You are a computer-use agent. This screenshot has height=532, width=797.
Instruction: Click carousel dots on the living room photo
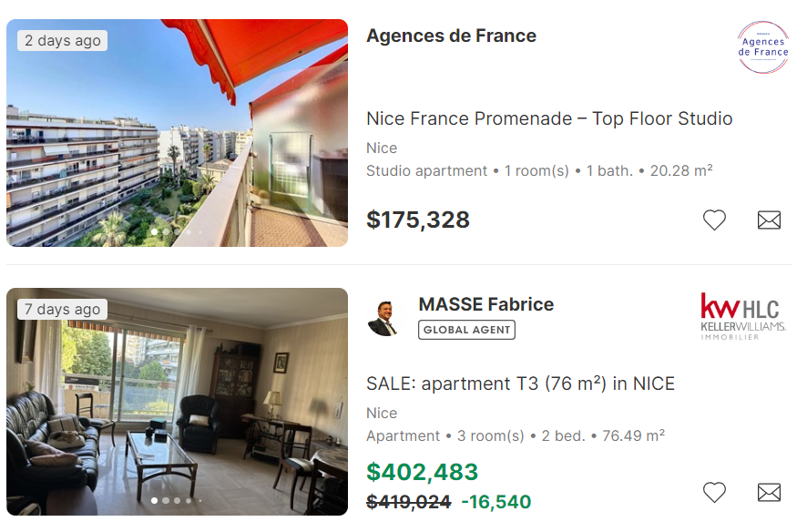pos(177,500)
